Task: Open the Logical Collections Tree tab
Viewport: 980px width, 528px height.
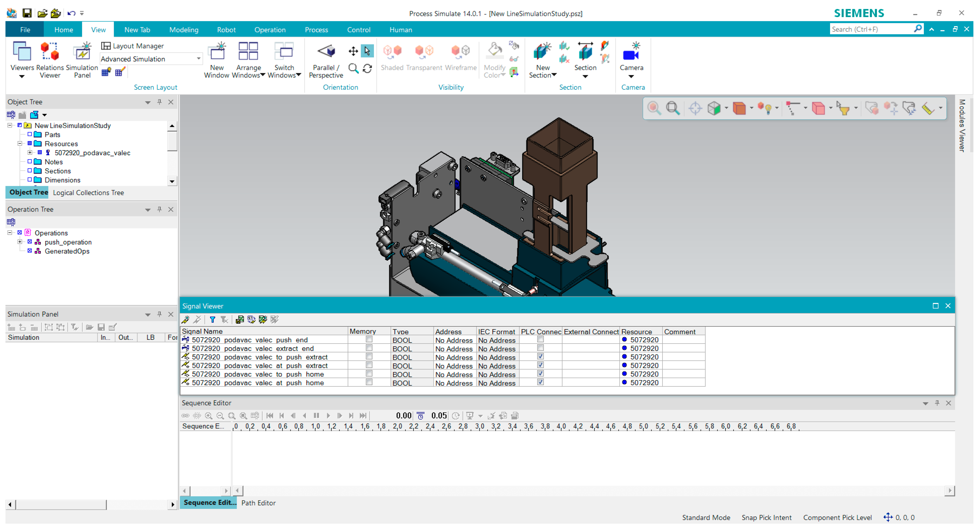Action: coord(88,193)
